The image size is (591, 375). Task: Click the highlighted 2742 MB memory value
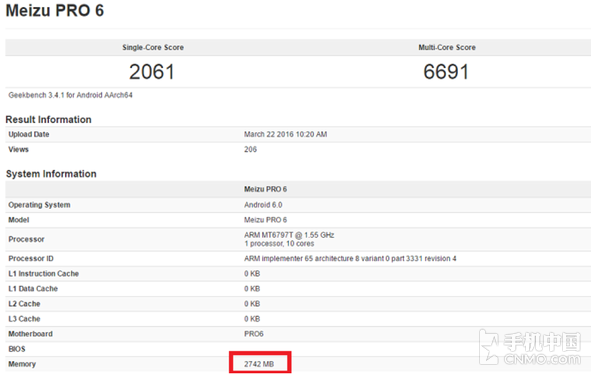259,364
